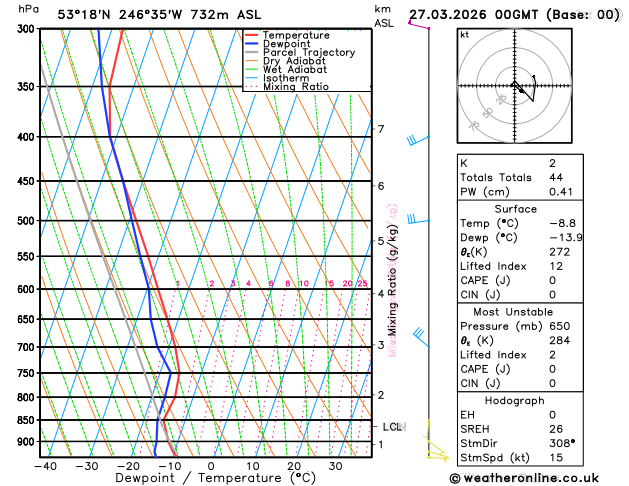Click the wind barb at 400 hPa
The image size is (629, 486).
(418, 140)
